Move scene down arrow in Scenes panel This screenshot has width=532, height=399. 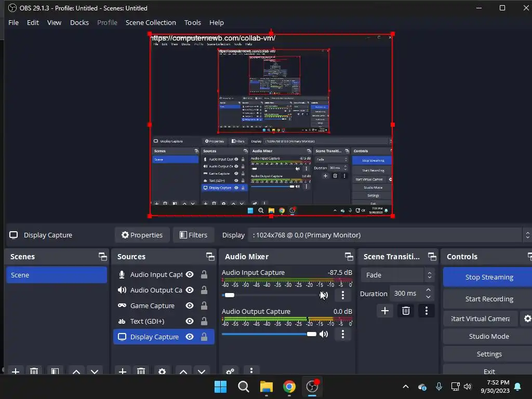[x=95, y=371]
